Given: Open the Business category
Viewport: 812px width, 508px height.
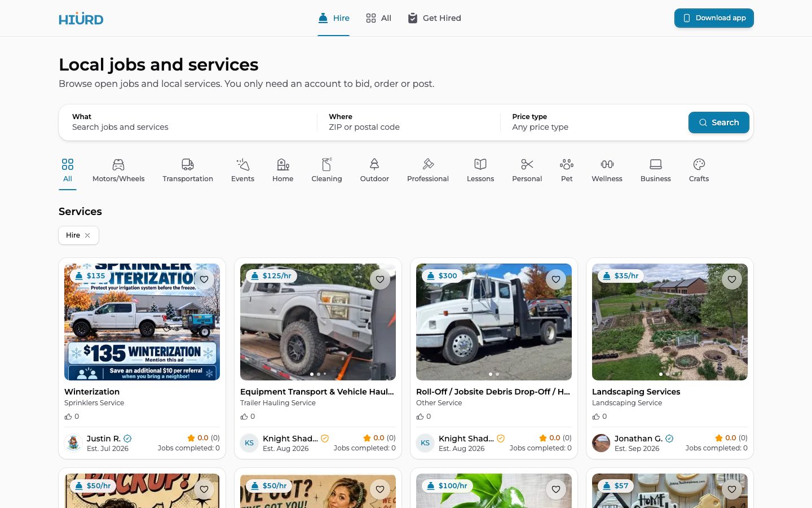Looking at the screenshot, I should [x=655, y=170].
